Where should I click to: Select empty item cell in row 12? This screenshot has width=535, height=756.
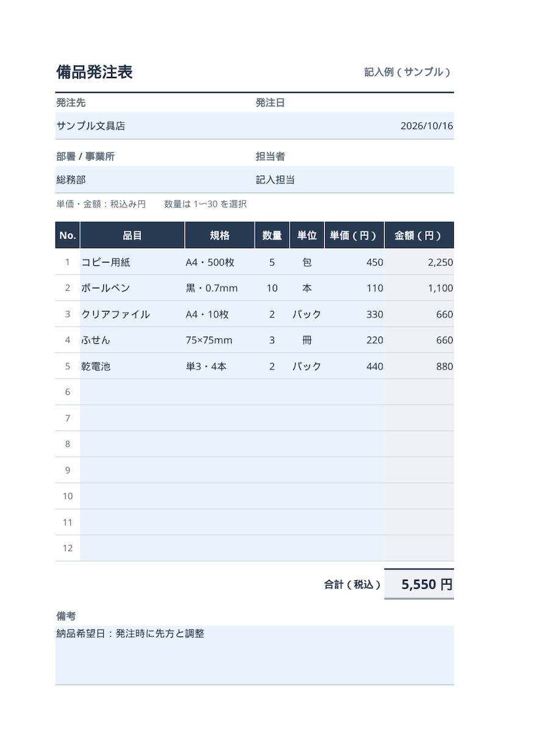pos(132,548)
